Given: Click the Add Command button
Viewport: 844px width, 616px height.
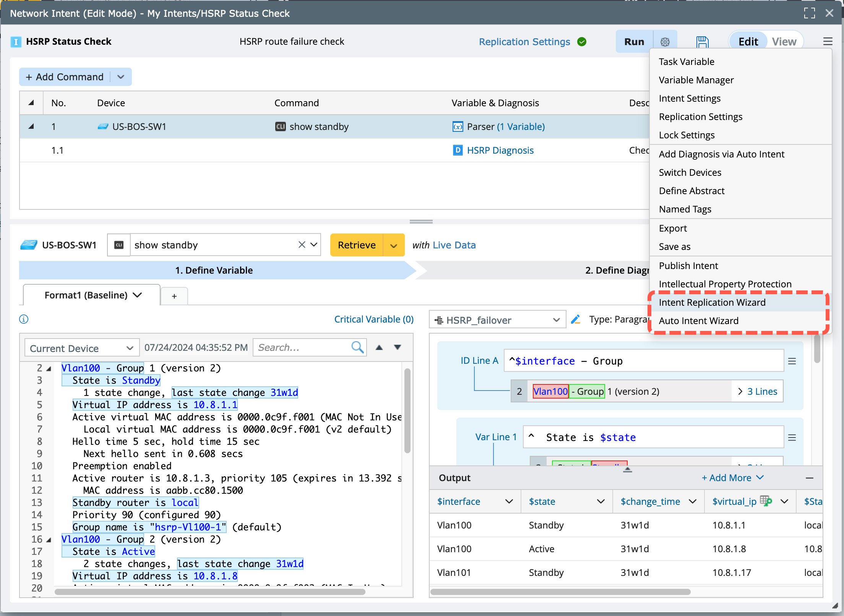Looking at the screenshot, I should point(65,77).
